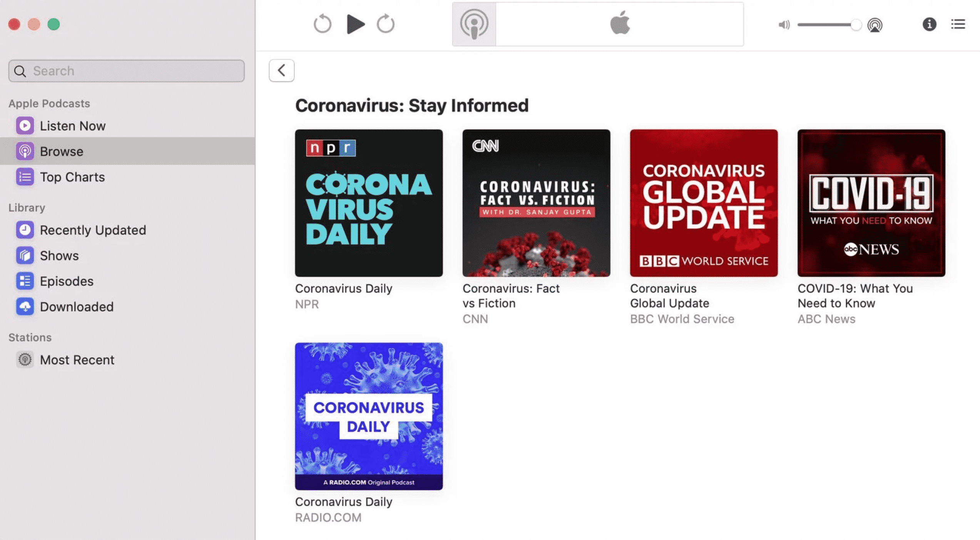Open Recently Updated library view
This screenshot has width=980, height=540.
(x=93, y=230)
